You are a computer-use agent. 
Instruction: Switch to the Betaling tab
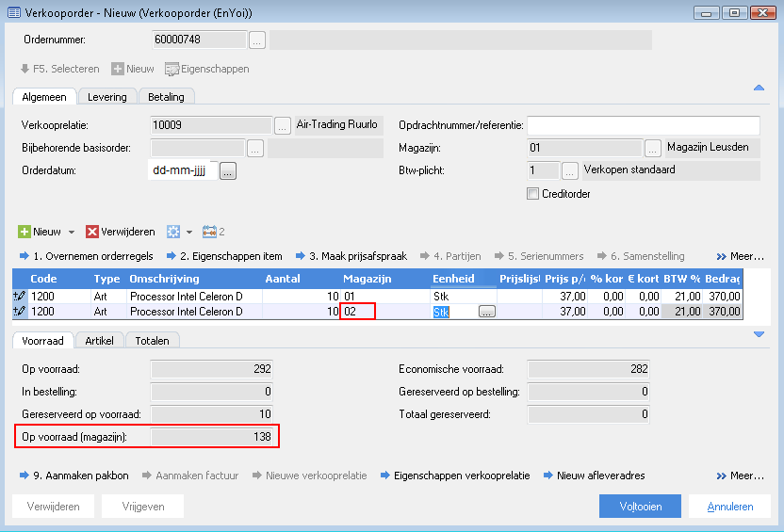click(x=166, y=97)
